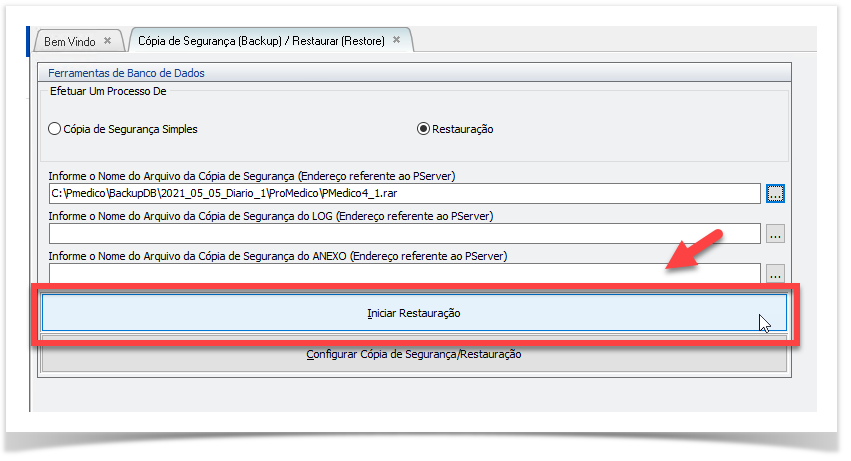This screenshot has height=461, width=851.
Task: Focus the LOG backup file name field
Action: click(404, 233)
